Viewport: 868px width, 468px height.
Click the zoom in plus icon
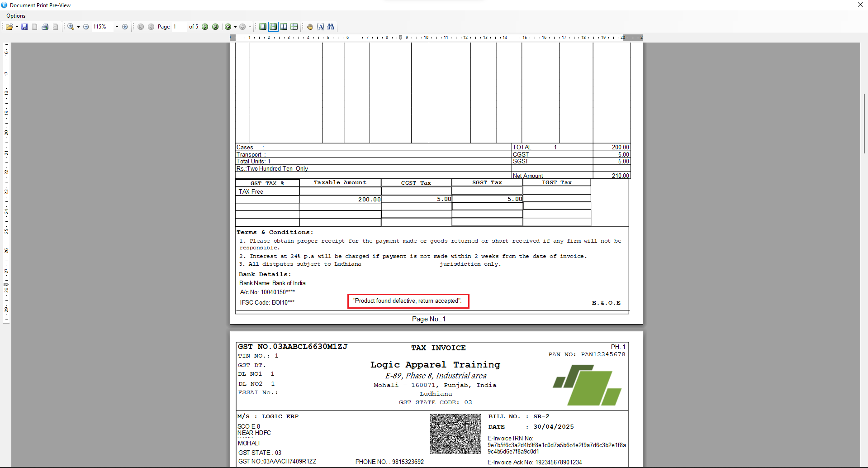[125, 27]
